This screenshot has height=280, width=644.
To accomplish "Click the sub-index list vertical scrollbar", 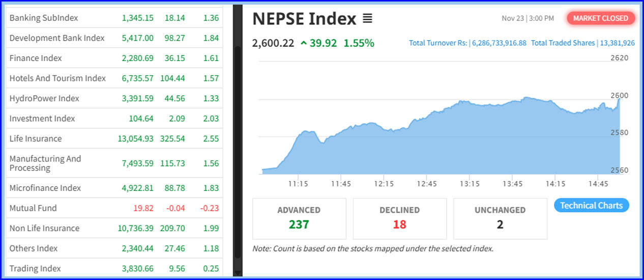I will (237, 153).
